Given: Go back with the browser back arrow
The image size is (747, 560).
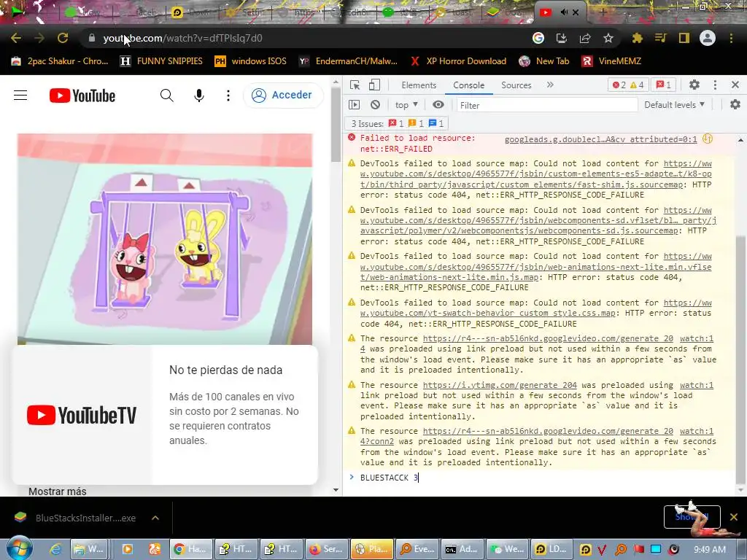Looking at the screenshot, I should pos(16,38).
